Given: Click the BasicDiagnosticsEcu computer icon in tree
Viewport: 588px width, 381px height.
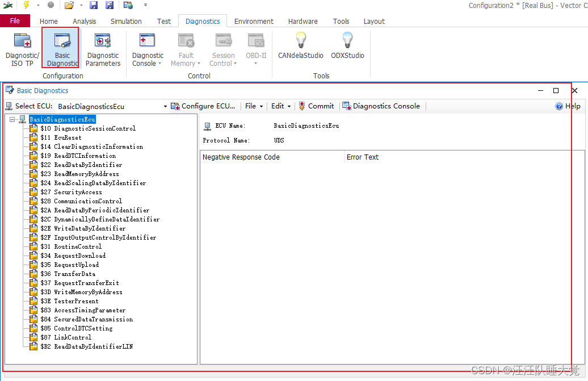Looking at the screenshot, I should 23,119.
